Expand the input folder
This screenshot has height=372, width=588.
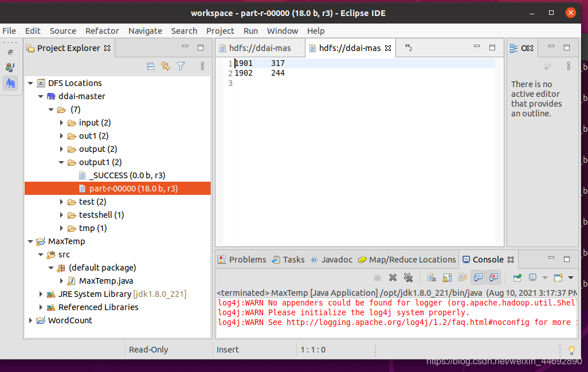61,123
